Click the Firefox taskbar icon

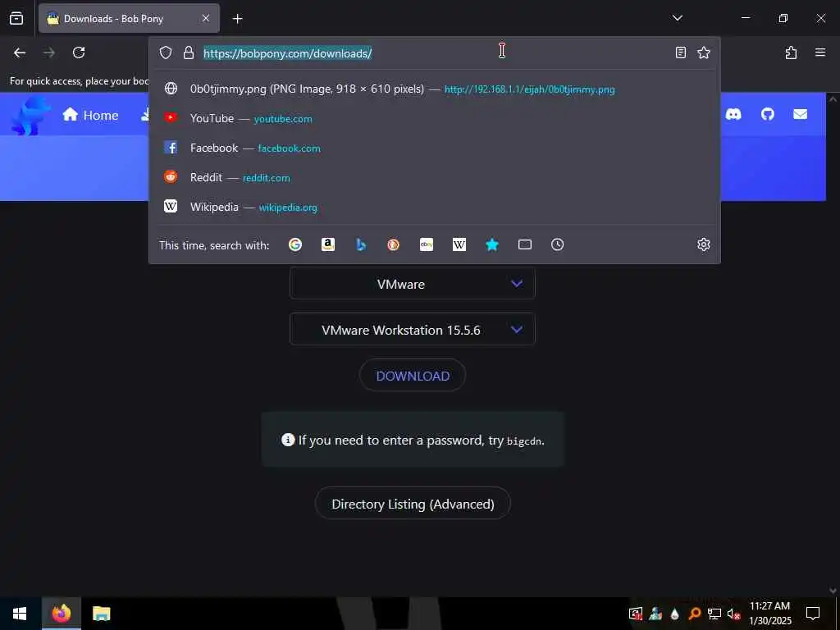click(61, 614)
